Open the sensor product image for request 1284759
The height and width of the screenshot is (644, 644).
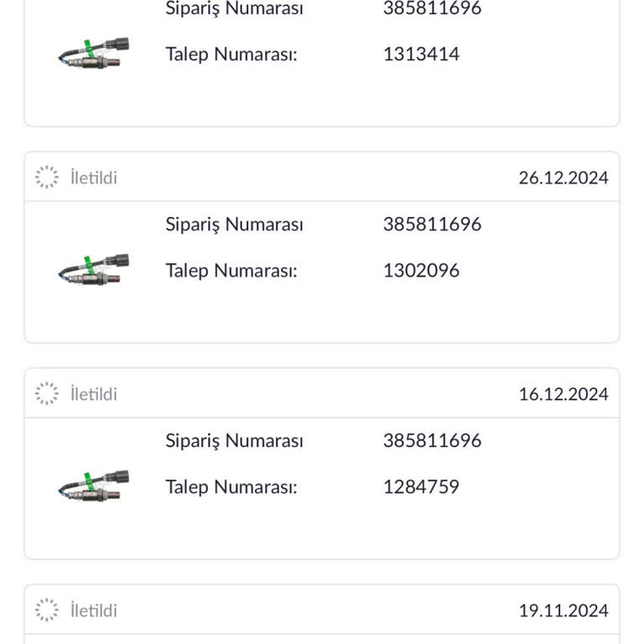click(x=94, y=486)
